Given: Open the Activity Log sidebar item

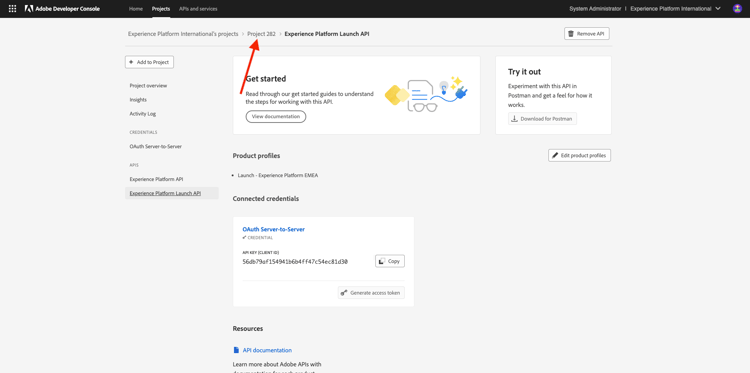Looking at the screenshot, I should [x=143, y=114].
